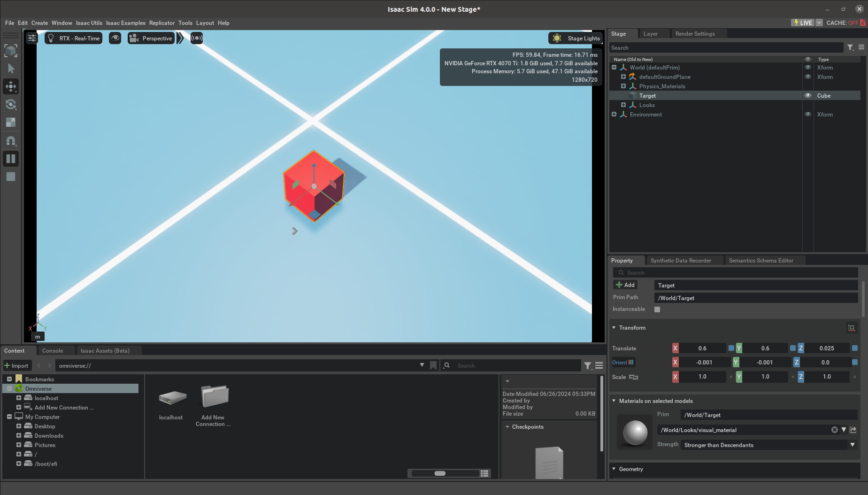Click the material preview sphere thumbnail
Viewport: 868px width, 495px height.
pyautogui.click(x=635, y=432)
